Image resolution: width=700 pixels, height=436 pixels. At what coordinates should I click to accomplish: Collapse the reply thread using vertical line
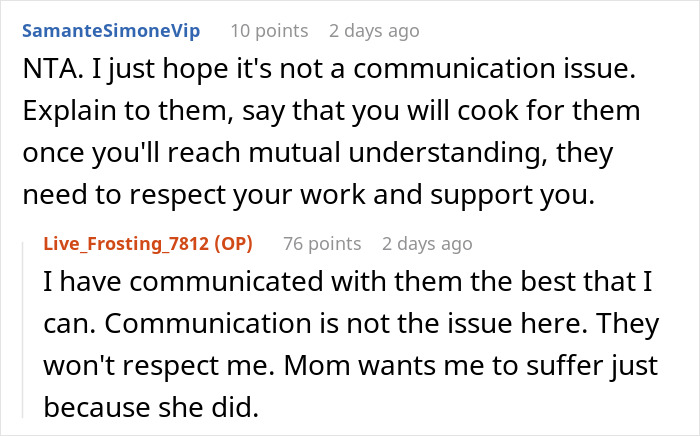coord(23,330)
